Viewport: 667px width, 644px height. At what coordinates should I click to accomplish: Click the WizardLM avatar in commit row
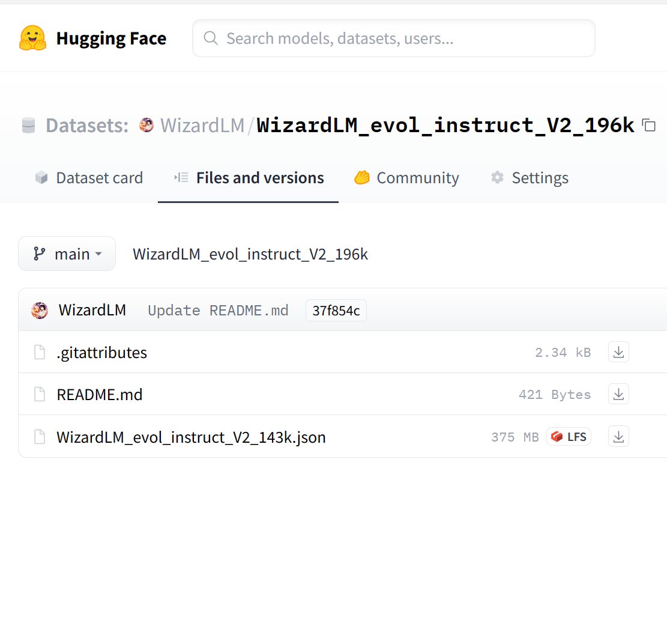40,311
